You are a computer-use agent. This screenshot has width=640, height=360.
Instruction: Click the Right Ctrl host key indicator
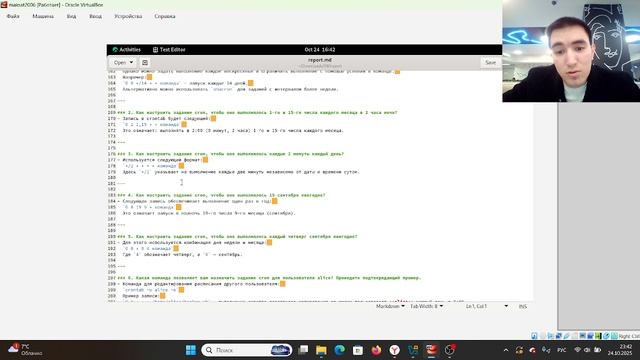[x=629, y=336]
